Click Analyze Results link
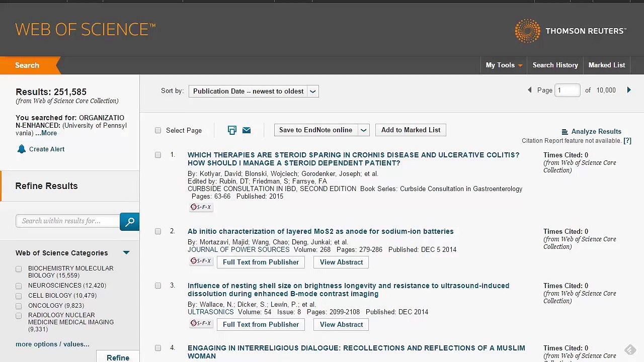This screenshot has height=362, width=644. [596, 132]
